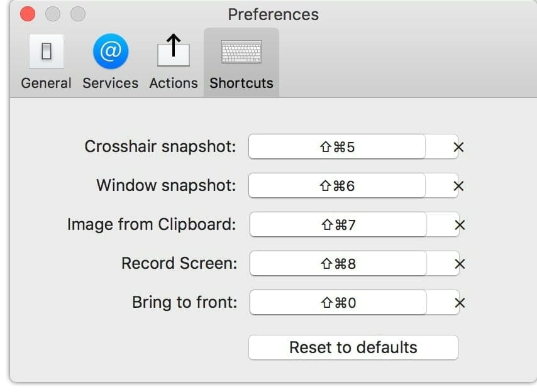The image size is (537, 392).
Task: Click the Image from Clipboard shortcut field
Action: [x=338, y=225]
